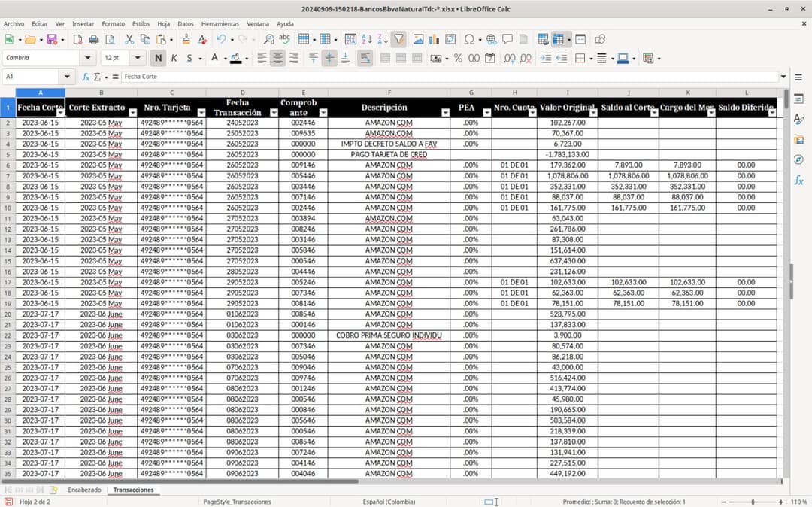Expand the Name Box dropdown
Viewport: 812px width, 507px height.
(67, 77)
